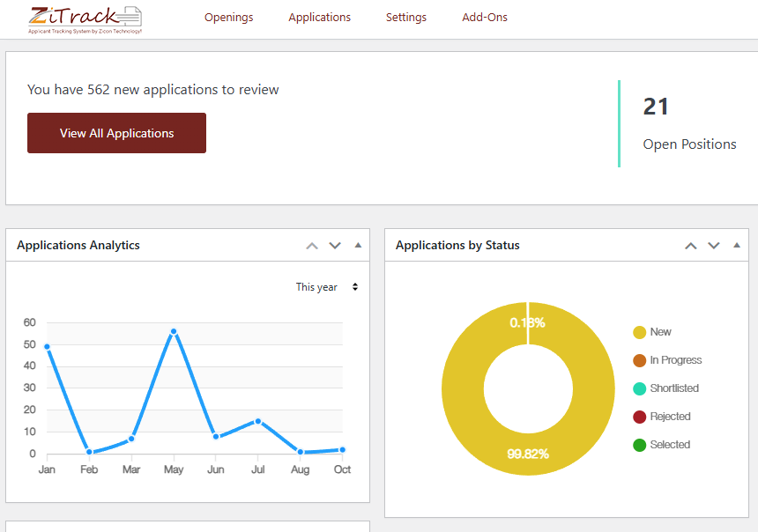The image size is (758, 532).
Task: Click the Jun data point on chart
Action: 216,436
